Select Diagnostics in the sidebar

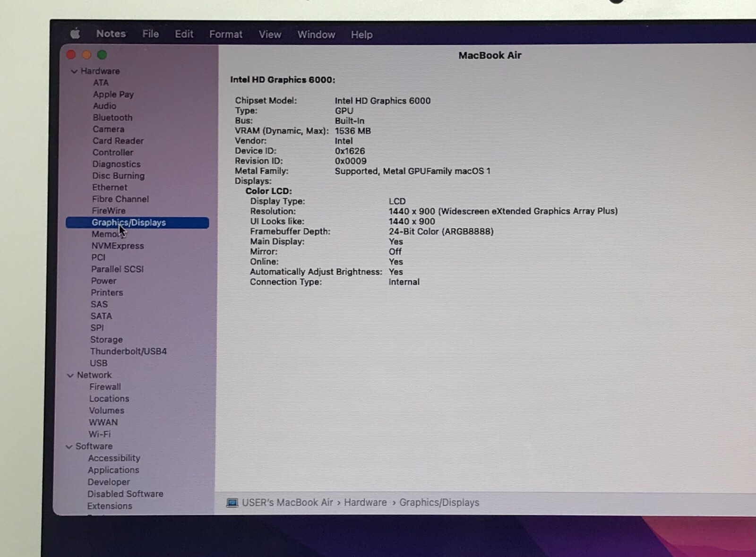[x=116, y=164]
